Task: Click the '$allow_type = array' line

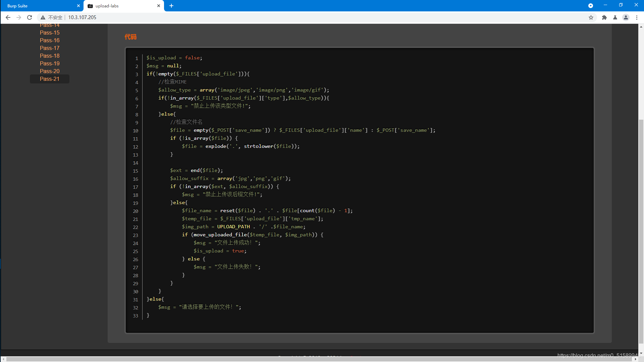Action: click(244, 90)
